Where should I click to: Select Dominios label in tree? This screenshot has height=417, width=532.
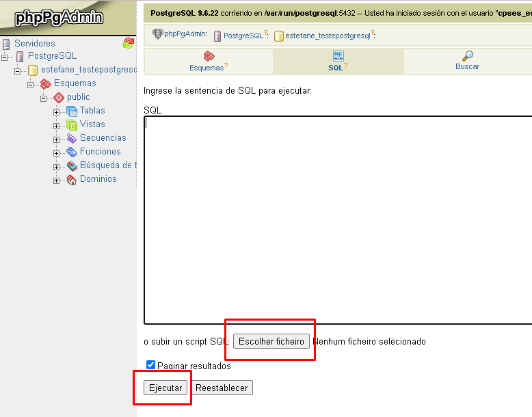(x=98, y=178)
